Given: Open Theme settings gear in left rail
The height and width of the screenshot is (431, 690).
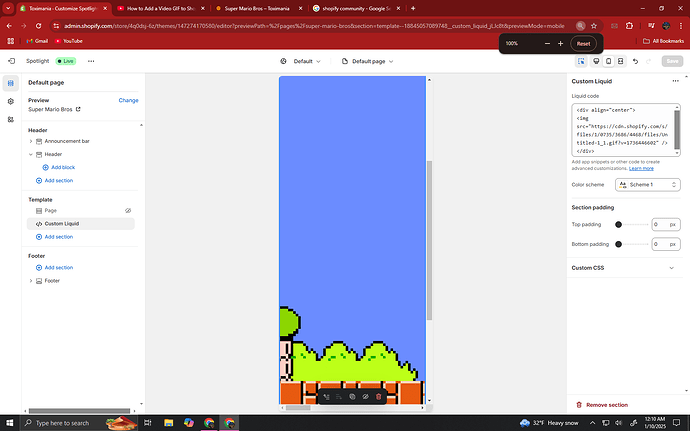Looking at the screenshot, I should coord(11,101).
